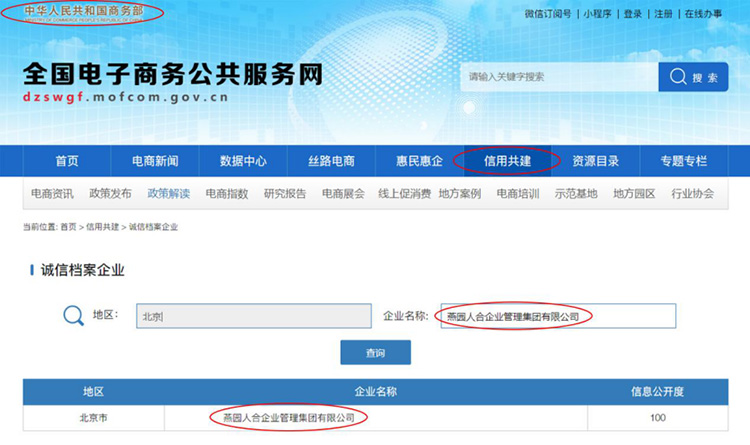The height and width of the screenshot is (445, 750).
Task: Open the 中华人民共和国商务部 logo link
Action: pos(84,13)
